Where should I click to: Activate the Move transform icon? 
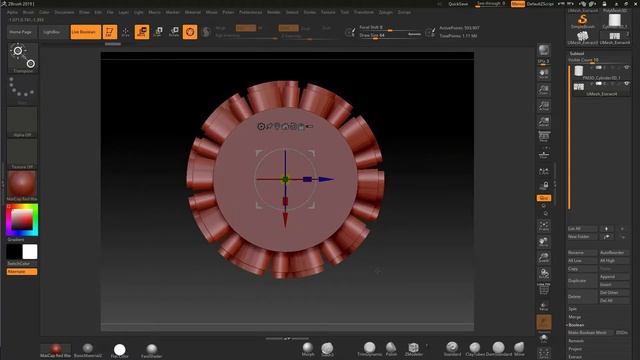[x=142, y=32]
